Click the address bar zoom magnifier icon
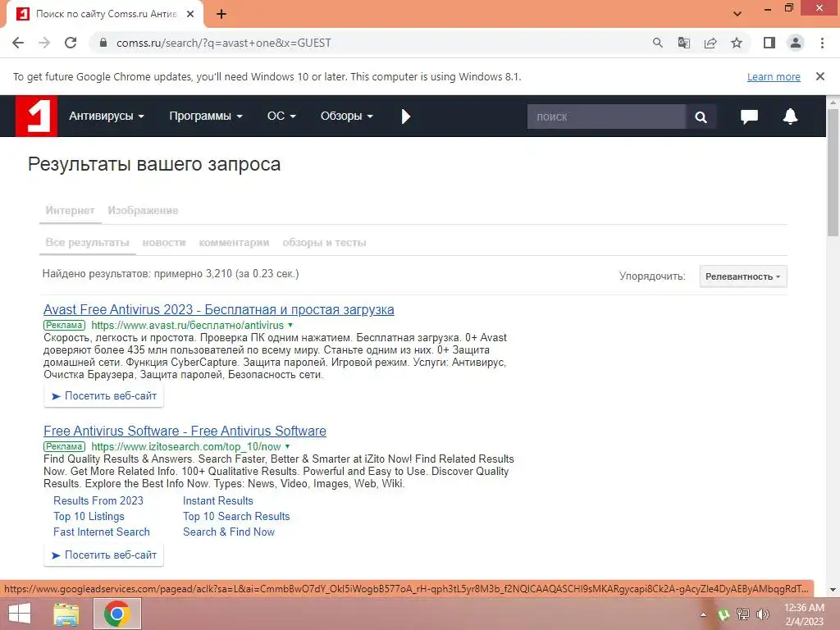This screenshot has height=630, width=840. point(657,43)
